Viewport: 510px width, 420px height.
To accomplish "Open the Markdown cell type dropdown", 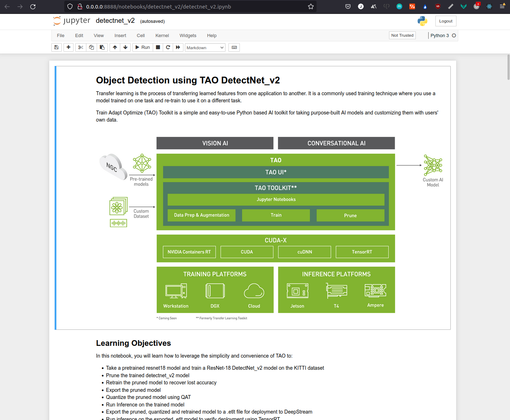I will click(x=205, y=47).
